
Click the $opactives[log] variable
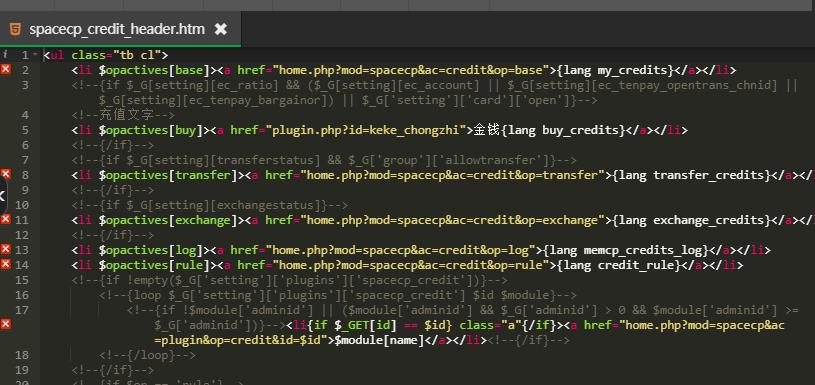[151, 250]
